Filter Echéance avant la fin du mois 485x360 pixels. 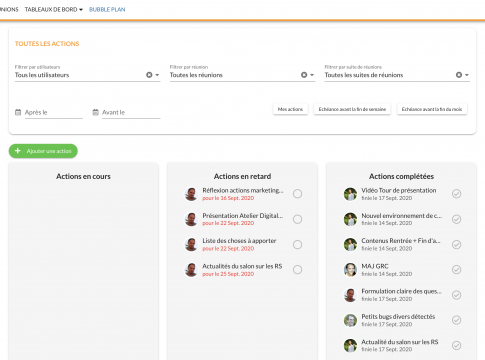coord(432,109)
